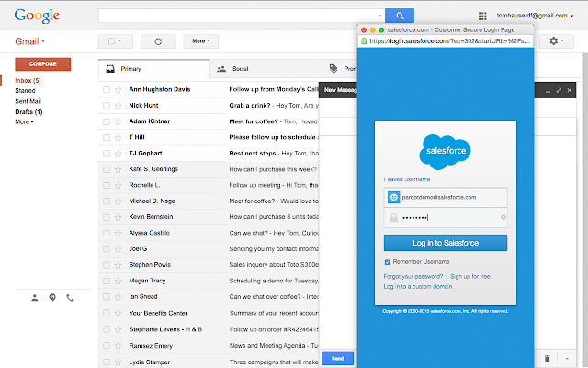This screenshot has height=368, width=588.
Task: Tick the checkbox for Megan Tracy's email
Action: (x=107, y=282)
